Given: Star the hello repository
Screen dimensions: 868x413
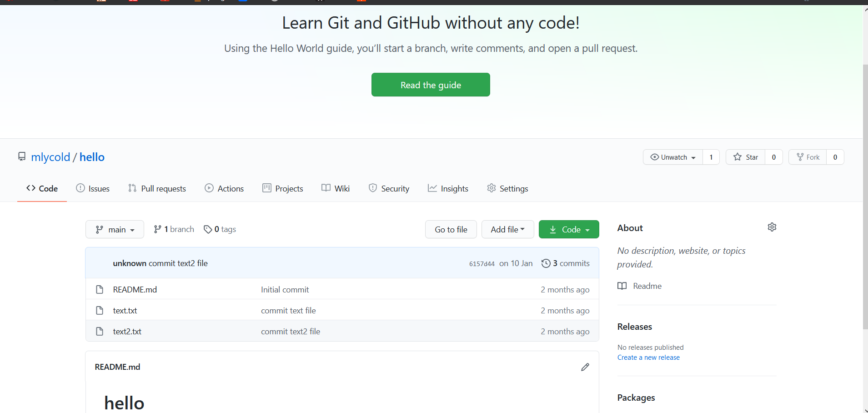Looking at the screenshot, I should coord(746,157).
